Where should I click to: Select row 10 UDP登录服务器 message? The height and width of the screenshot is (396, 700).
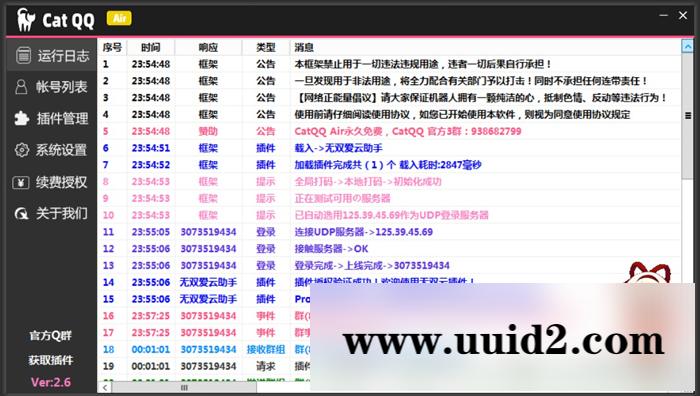(x=391, y=215)
